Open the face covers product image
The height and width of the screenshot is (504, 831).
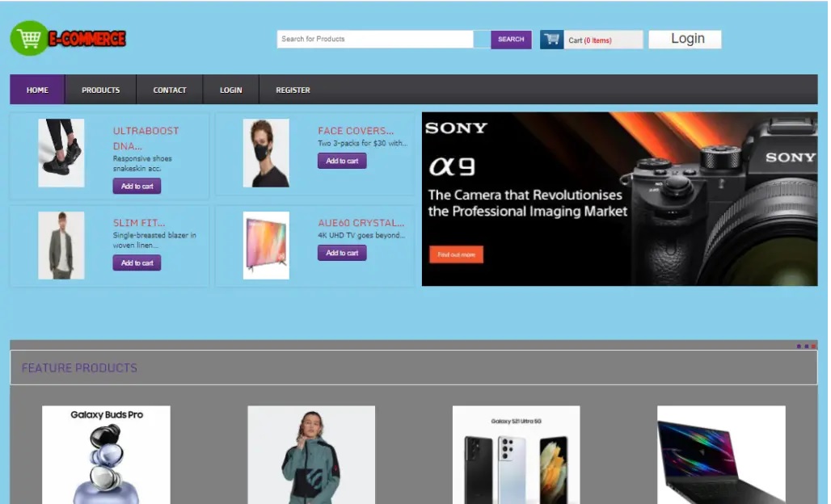pyautogui.click(x=266, y=153)
